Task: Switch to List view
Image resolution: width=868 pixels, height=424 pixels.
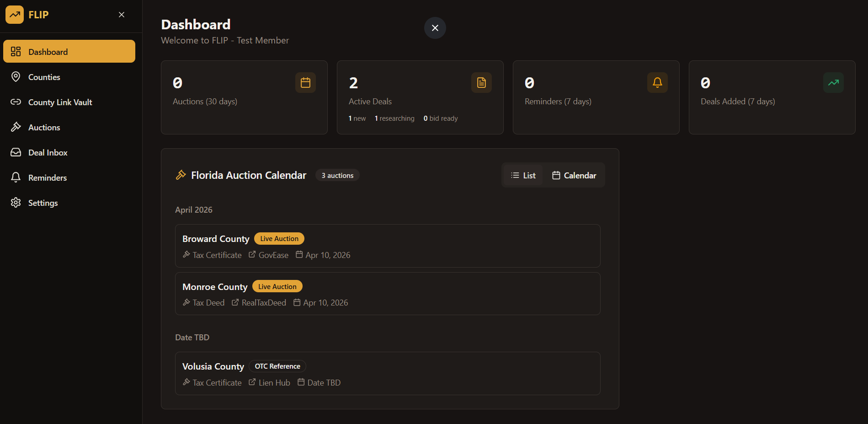Action: 523,175
